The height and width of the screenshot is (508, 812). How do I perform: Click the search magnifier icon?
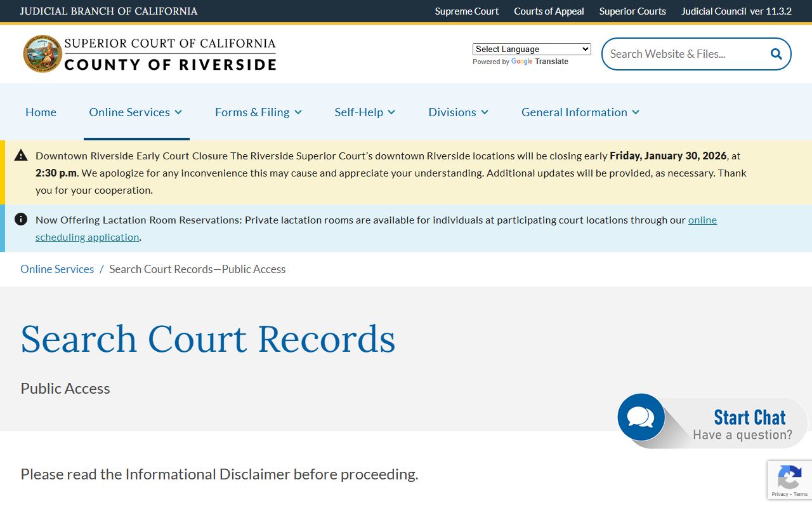pos(776,54)
